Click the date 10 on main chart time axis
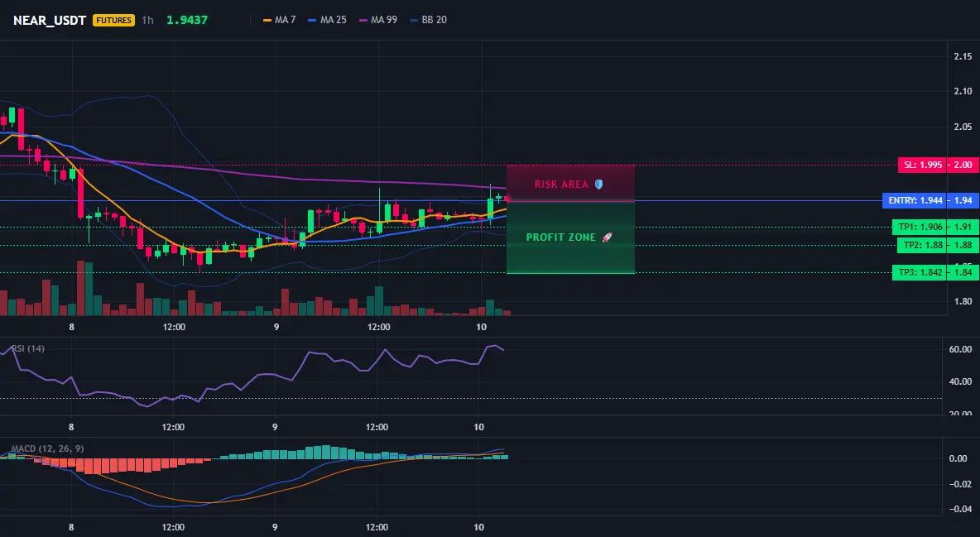The height and width of the screenshot is (537, 980). 481,327
